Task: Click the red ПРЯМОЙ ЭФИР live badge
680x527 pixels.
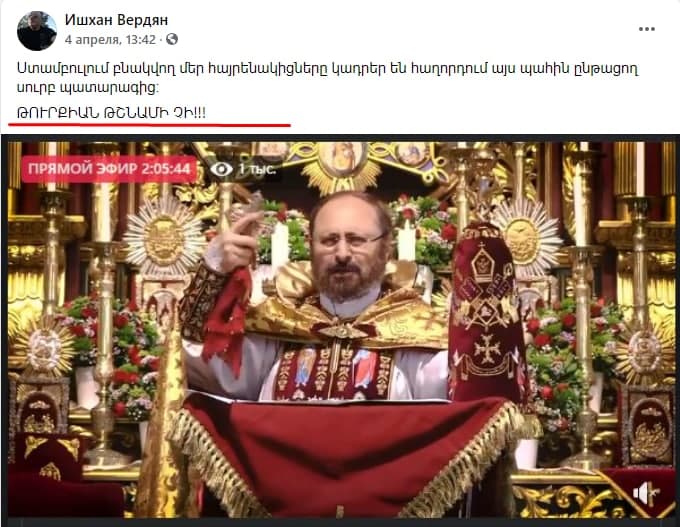Action: (109, 169)
